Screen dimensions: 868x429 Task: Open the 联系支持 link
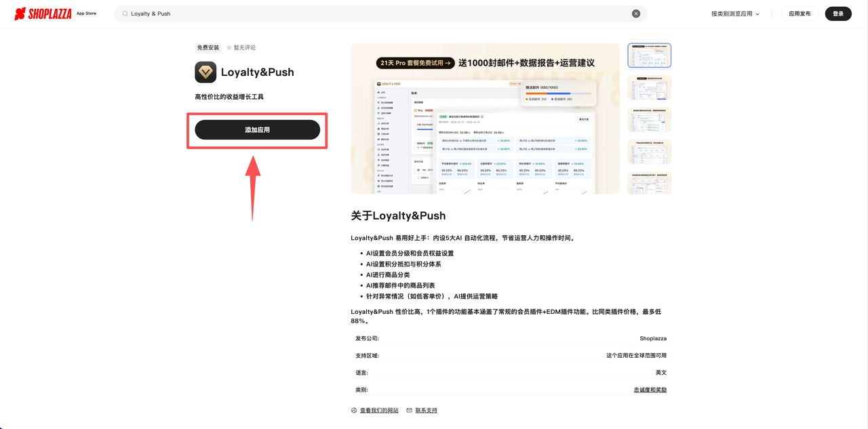coord(426,410)
